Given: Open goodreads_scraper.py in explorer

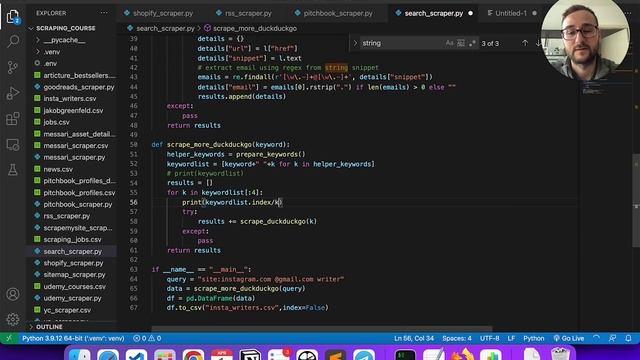Looking at the screenshot, I should click(79, 87).
